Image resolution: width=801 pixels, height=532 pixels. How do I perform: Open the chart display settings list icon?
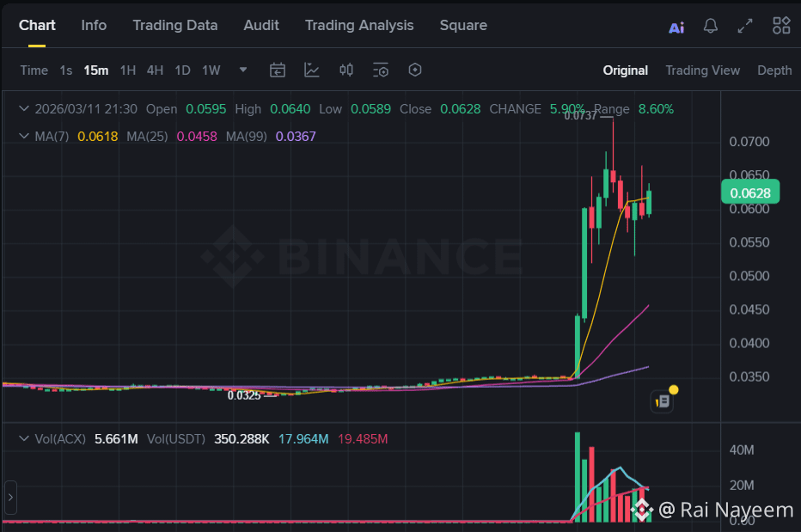(381, 70)
